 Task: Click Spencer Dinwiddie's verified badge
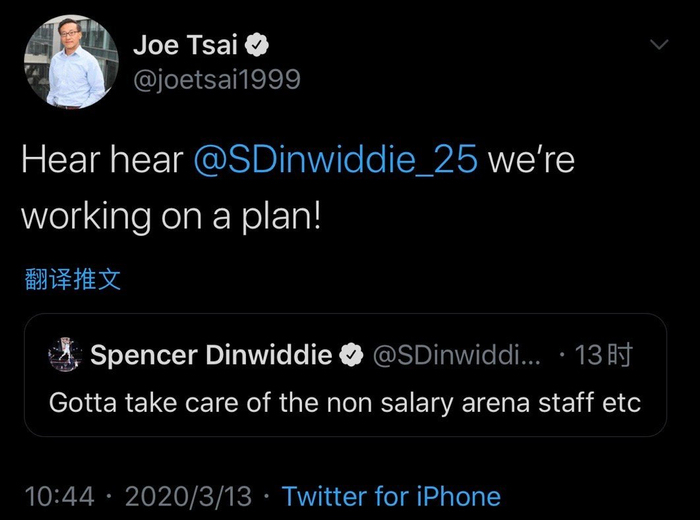point(352,354)
